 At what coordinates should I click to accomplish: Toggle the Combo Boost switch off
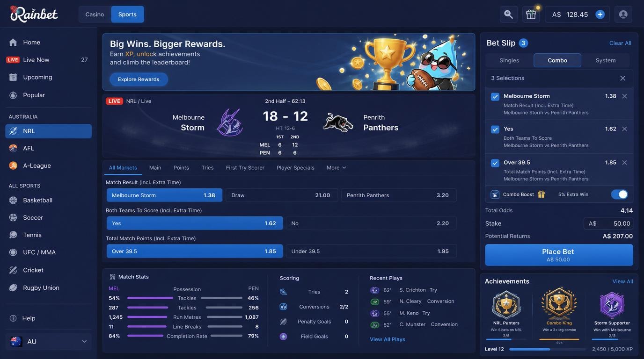pos(620,194)
